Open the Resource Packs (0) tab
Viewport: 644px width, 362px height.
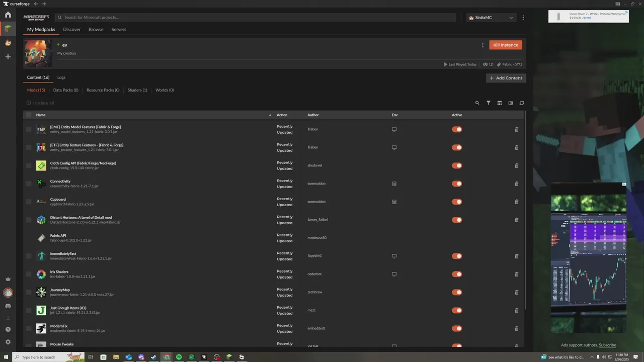click(x=103, y=90)
